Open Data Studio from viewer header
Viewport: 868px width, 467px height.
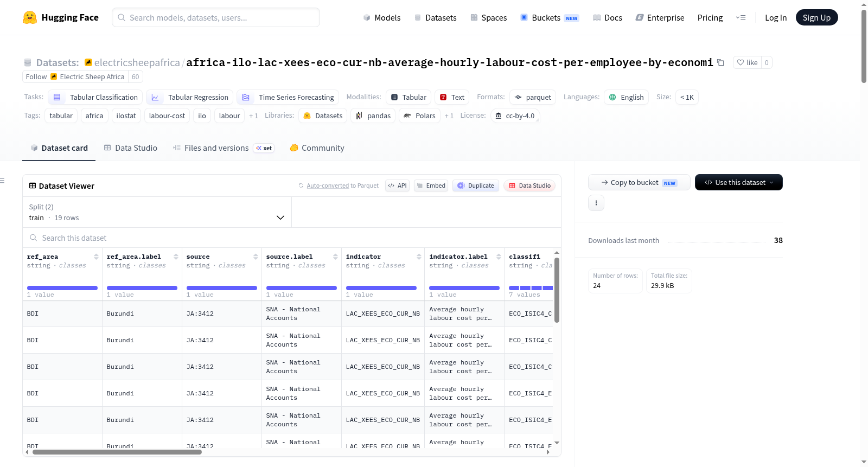pyautogui.click(x=529, y=185)
